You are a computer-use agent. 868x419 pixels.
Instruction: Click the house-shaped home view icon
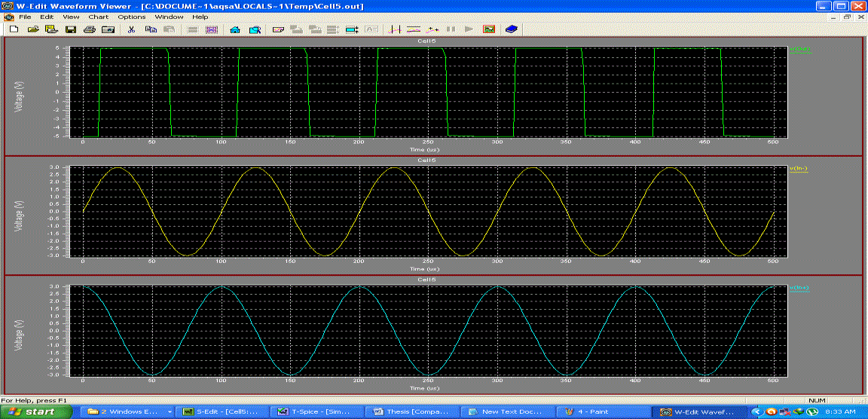click(234, 29)
